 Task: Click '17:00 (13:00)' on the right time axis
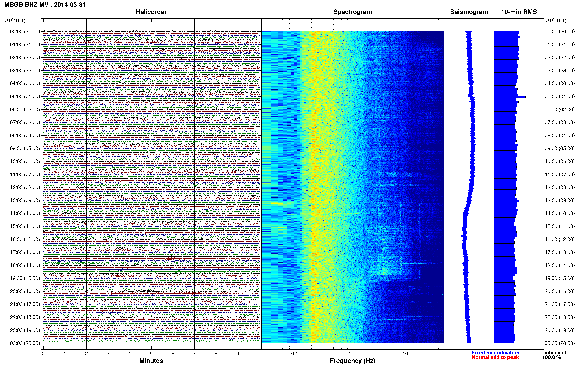pos(560,252)
